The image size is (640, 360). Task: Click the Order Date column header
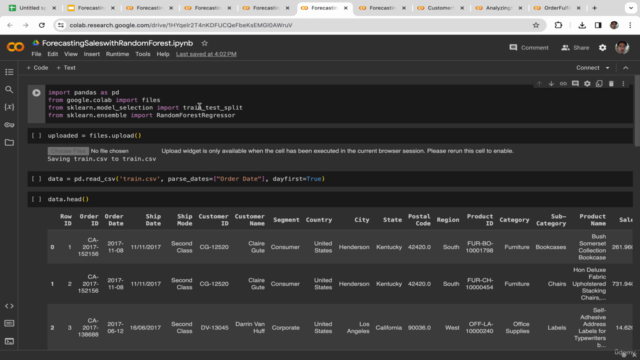(114, 220)
